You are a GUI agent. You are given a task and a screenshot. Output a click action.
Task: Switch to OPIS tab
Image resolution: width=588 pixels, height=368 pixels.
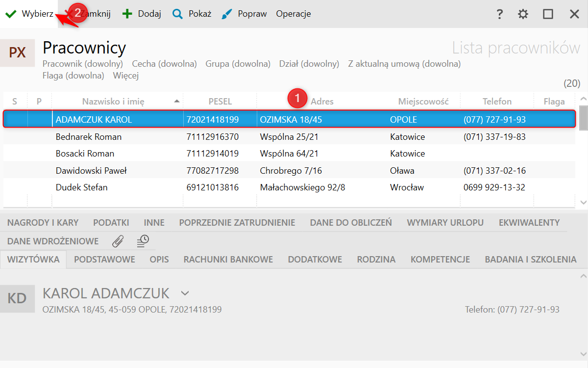(x=159, y=260)
